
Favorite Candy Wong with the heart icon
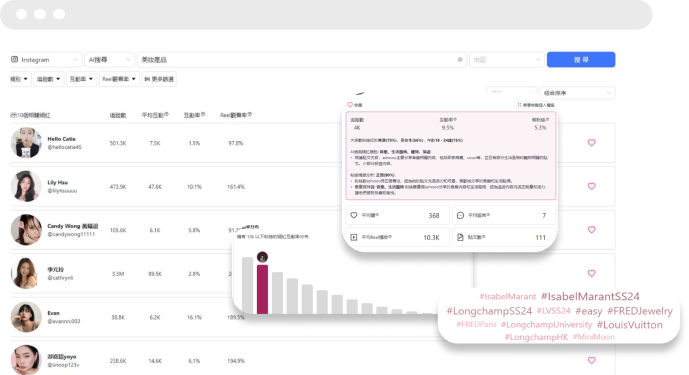591,229
